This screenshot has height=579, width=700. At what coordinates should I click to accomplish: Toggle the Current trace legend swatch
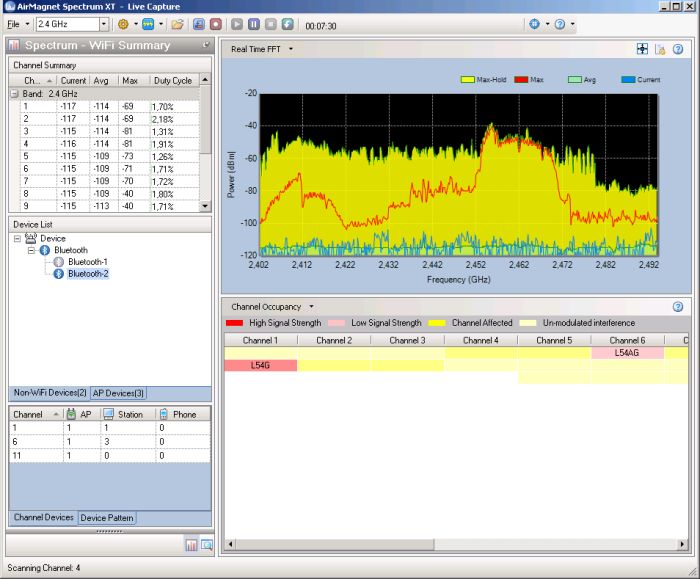[628, 79]
